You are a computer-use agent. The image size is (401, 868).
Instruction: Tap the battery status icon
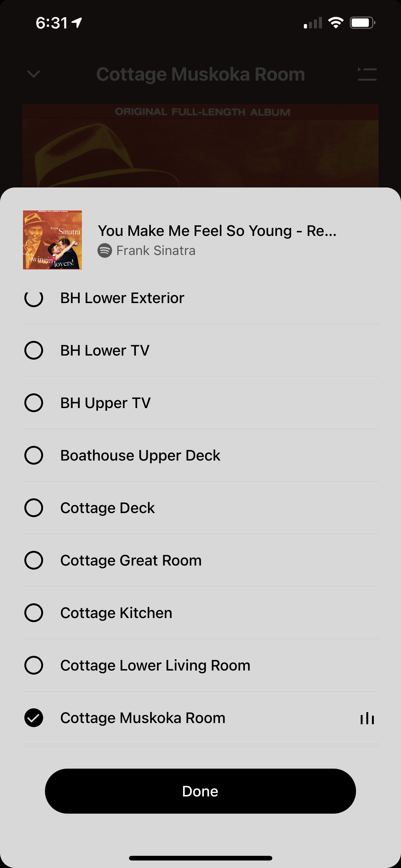point(362,22)
